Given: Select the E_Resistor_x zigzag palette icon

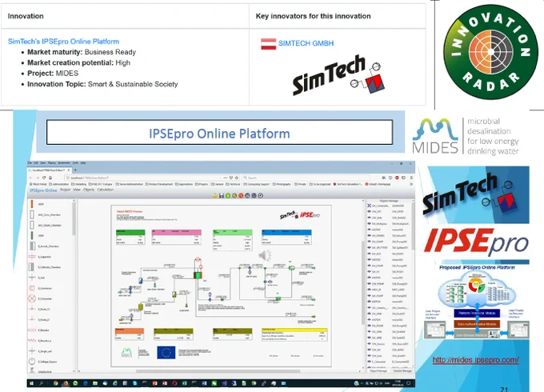Looking at the screenshot, I should (x=32, y=341).
